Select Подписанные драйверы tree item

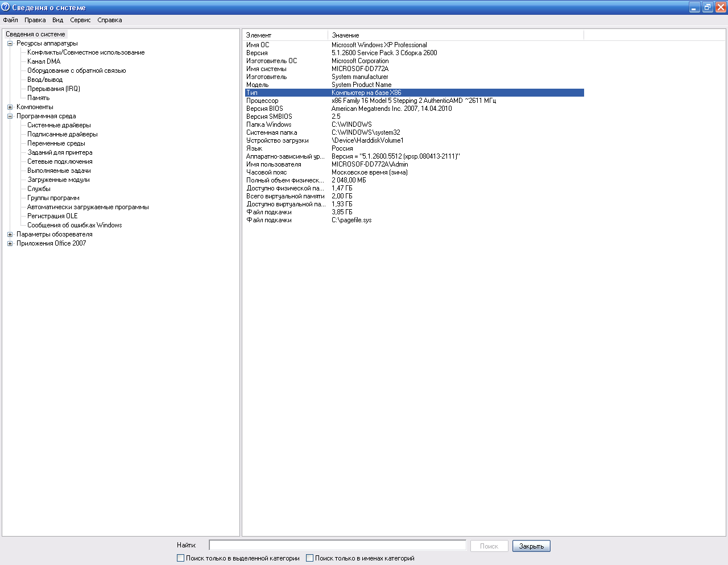(x=63, y=134)
